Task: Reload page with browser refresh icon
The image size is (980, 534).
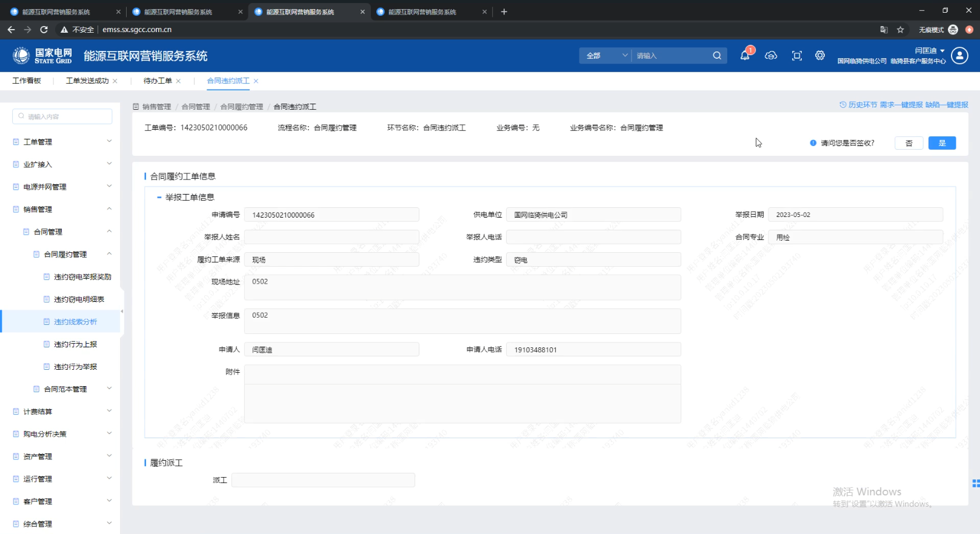Action: pos(44,29)
